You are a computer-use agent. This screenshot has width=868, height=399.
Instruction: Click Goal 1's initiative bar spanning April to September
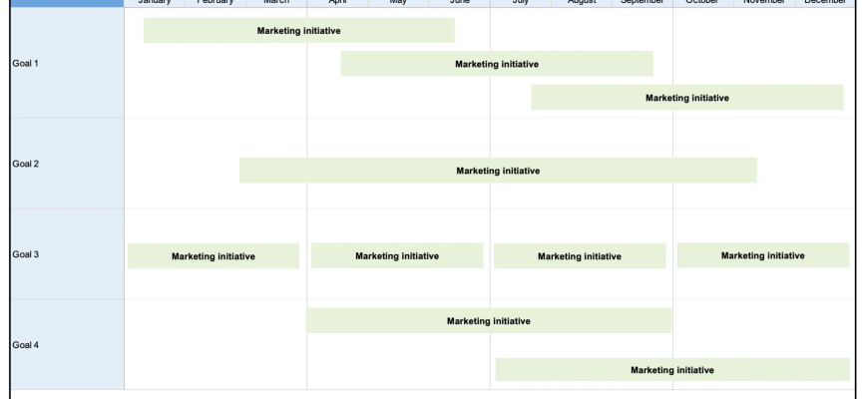tap(497, 64)
